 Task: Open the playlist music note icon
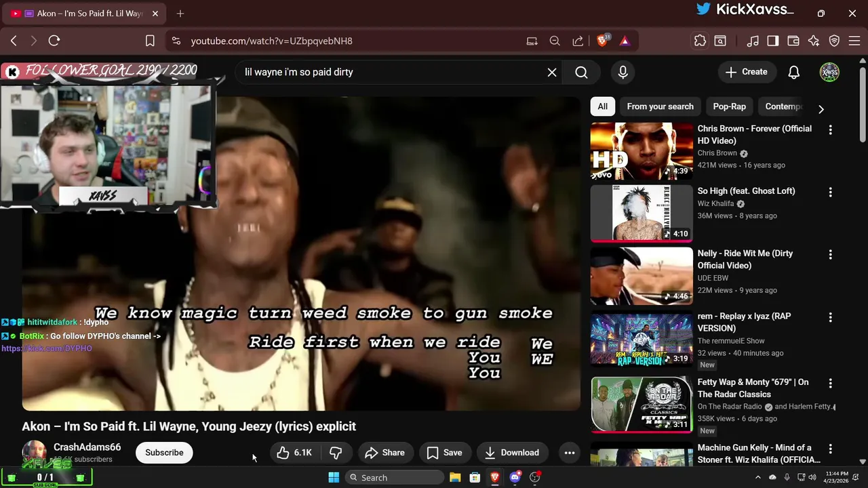(753, 41)
